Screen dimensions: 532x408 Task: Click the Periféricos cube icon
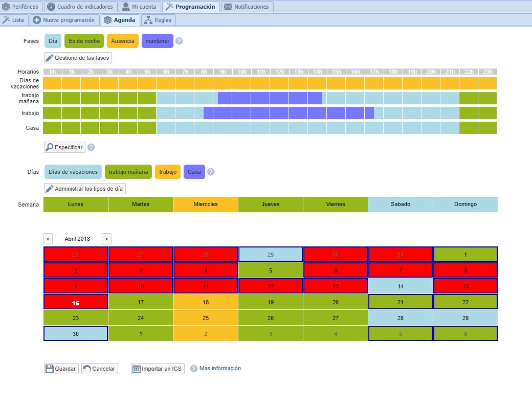coord(6,7)
